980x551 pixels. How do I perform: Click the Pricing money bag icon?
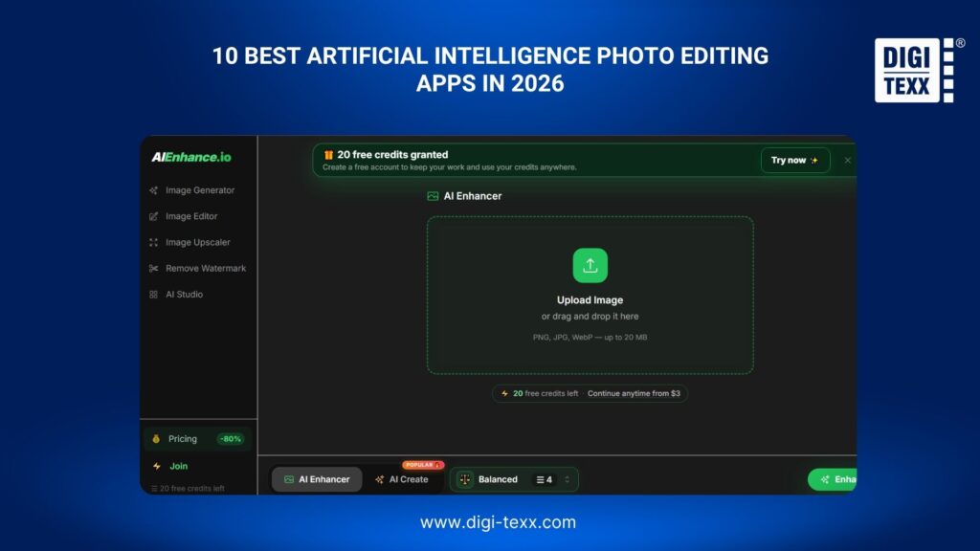click(x=156, y=439)
